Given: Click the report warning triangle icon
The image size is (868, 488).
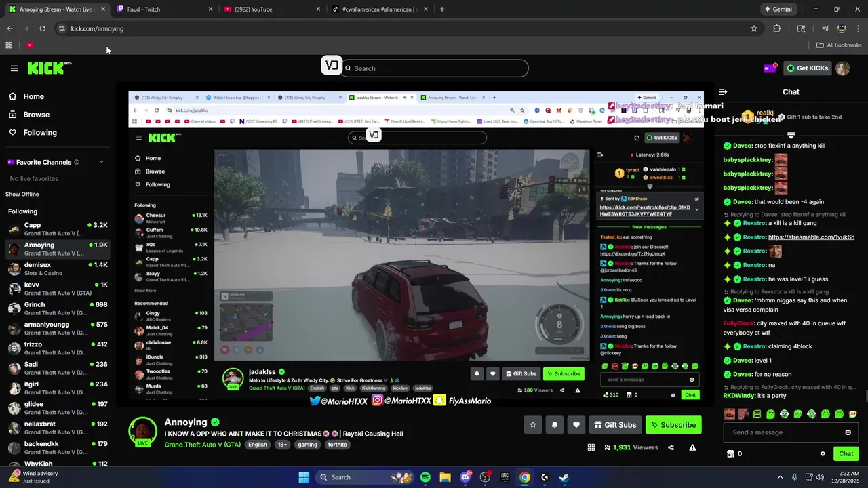Looking at the screenshot, I should pyautogui.click(x=692, y=447).
